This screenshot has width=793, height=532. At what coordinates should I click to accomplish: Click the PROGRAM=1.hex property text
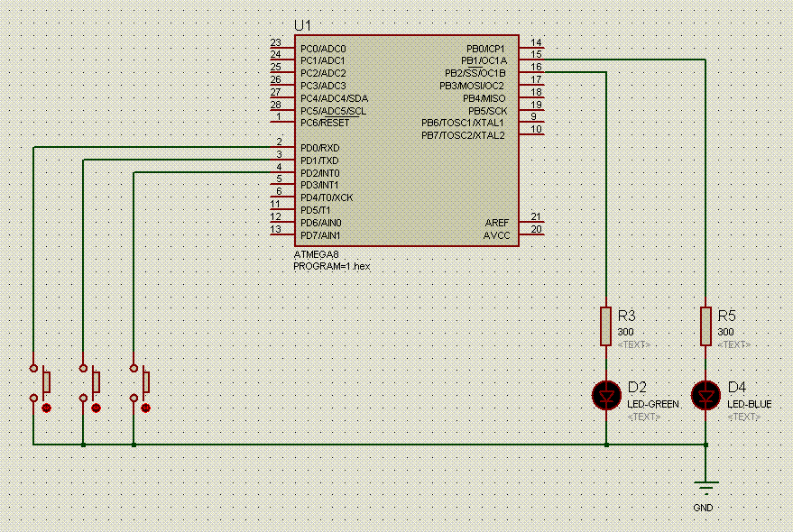tap(332, 267)
